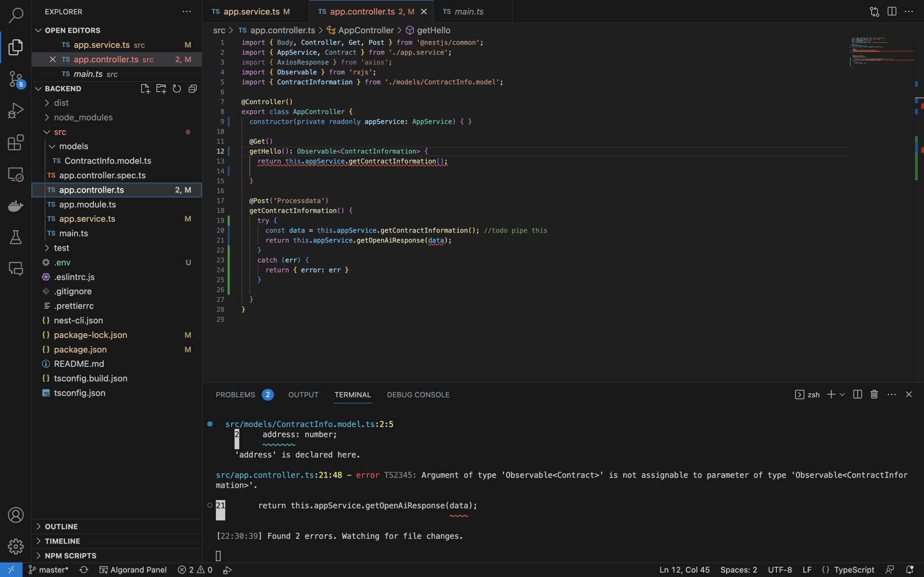Split the editor to the right
This screenshot has width=924, height=577.
click(892, 12)
